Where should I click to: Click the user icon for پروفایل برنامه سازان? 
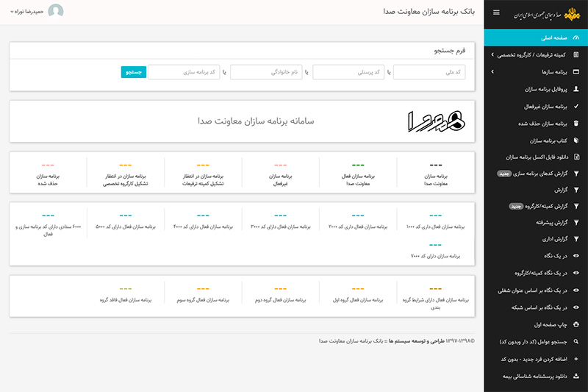pos(576,88)
